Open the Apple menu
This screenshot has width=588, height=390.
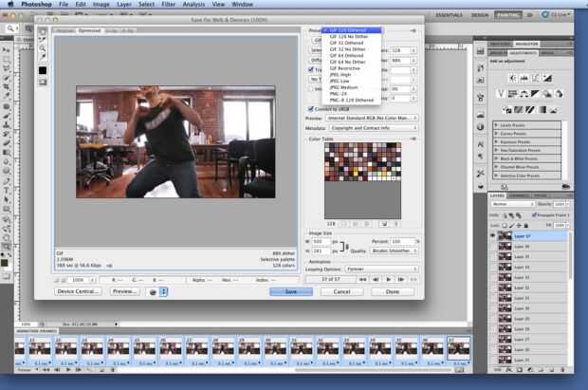(x=10, y=5)
